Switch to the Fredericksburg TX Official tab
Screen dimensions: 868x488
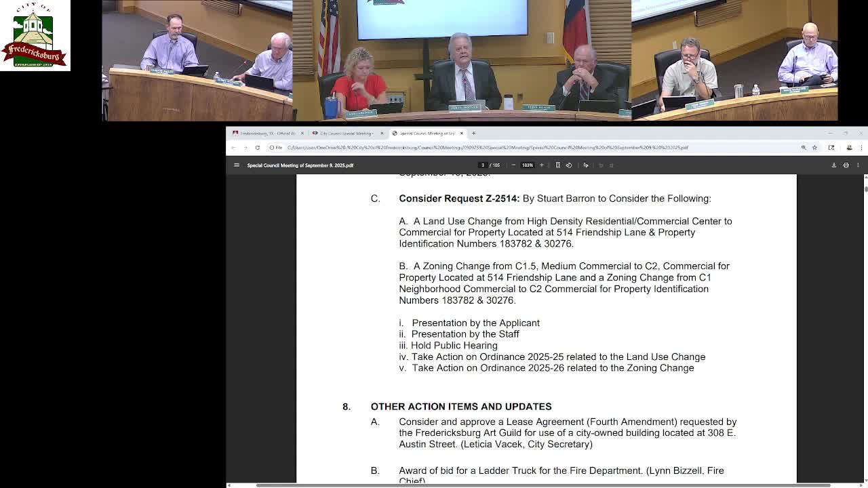[268, 133]
